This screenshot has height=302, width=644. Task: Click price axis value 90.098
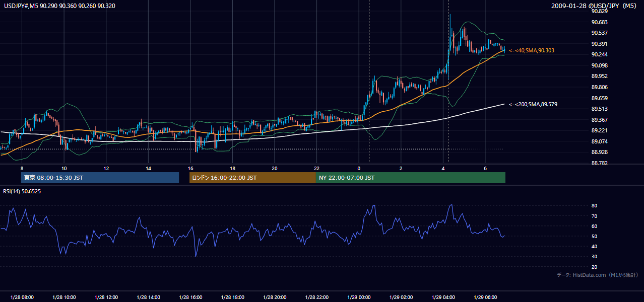[600, 65]
